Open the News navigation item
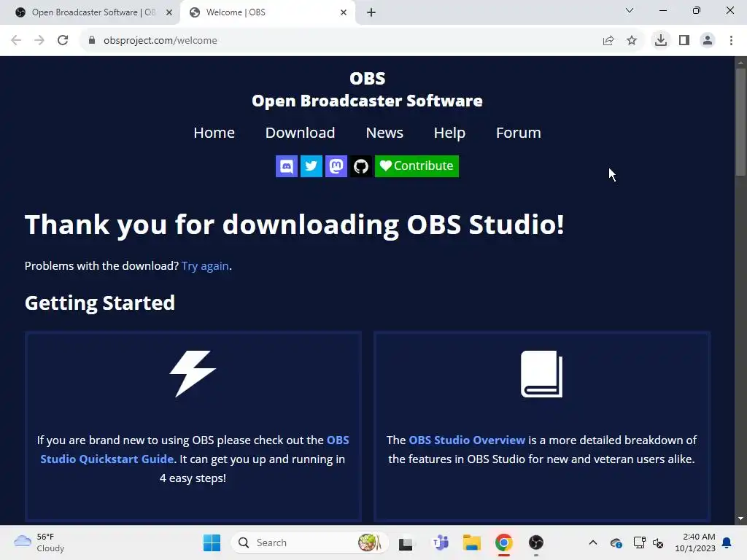 (384, 133)
